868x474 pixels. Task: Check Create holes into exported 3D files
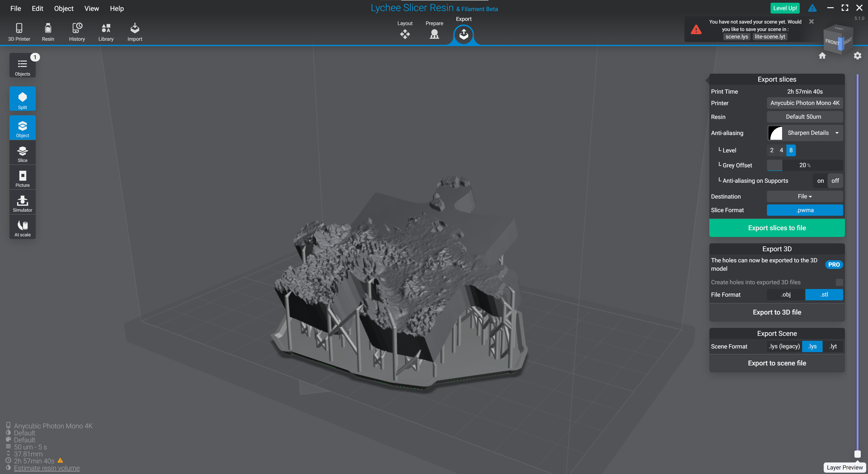coord(839,282)
